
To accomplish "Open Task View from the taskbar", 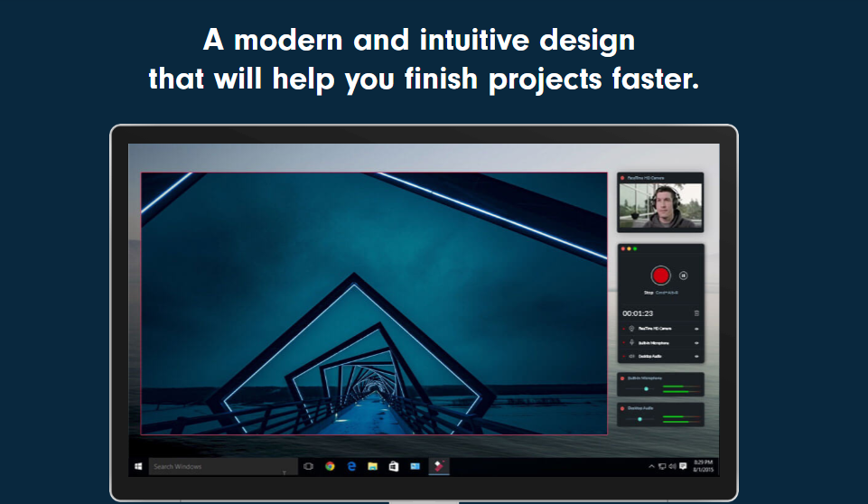I will [308, 466].
